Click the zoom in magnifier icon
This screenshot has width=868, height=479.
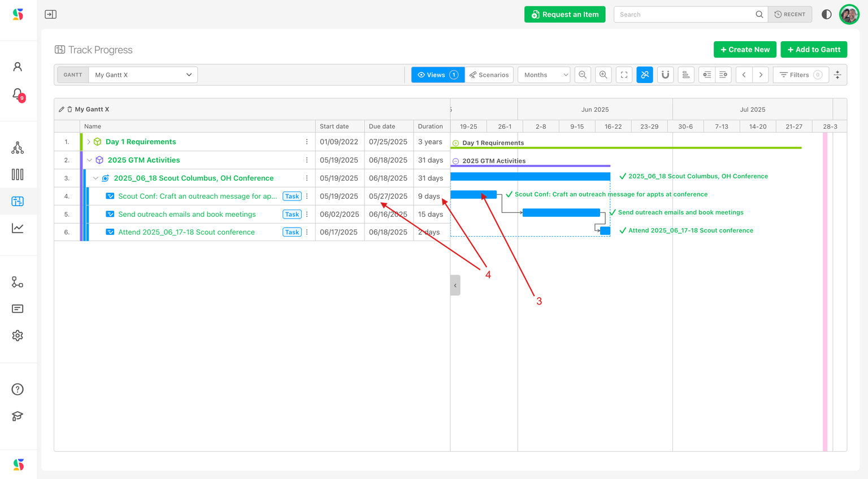604,75
